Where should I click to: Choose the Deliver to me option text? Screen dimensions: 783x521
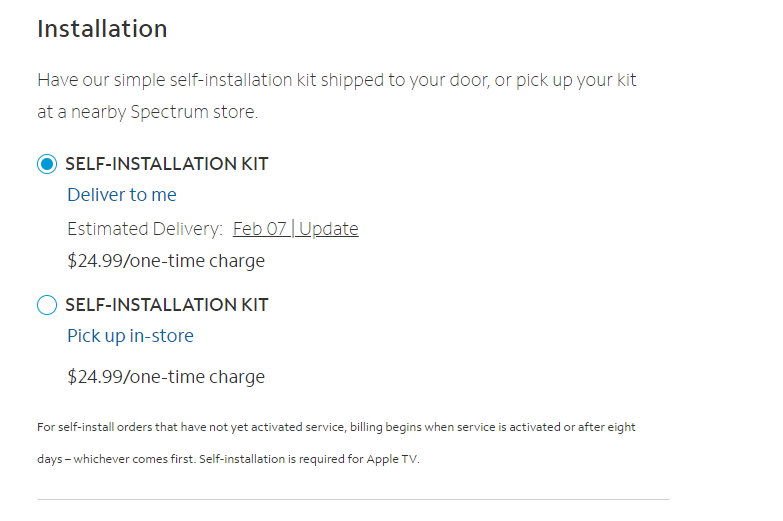coord(122,195)
